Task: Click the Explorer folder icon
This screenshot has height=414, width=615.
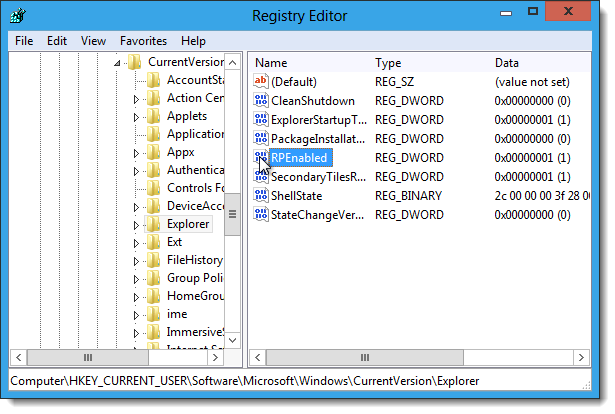Action: (153, 224)
